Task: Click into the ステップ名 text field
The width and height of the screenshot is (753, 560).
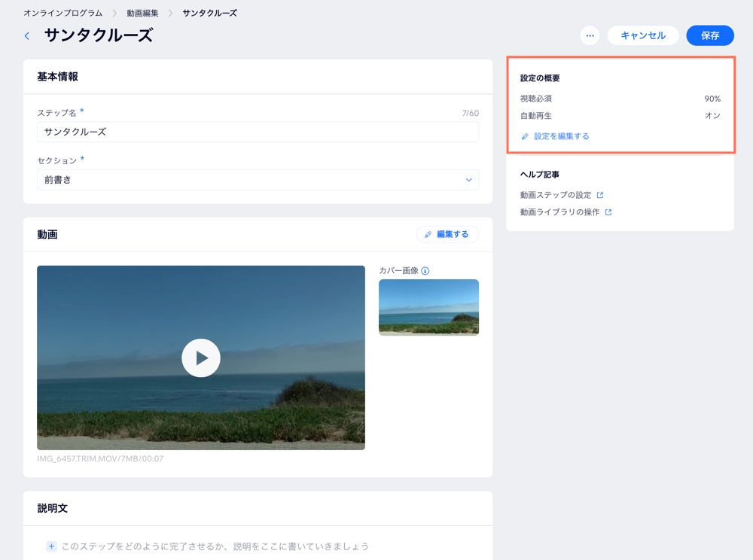Action: (x=258, y=132)
